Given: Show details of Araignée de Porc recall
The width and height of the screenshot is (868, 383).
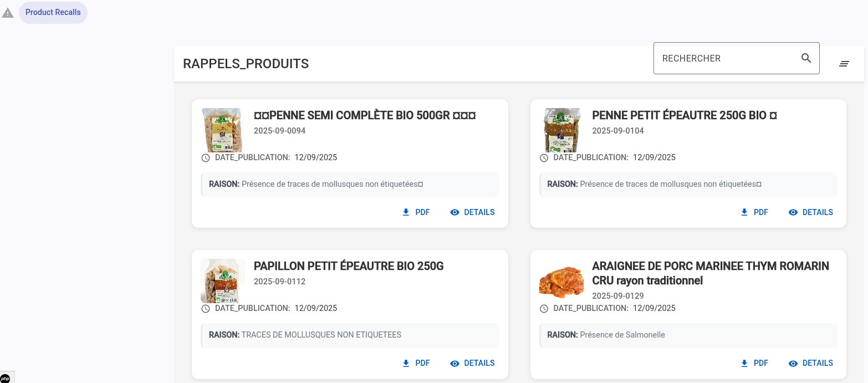Looking at the screenshot, I should tap(810, 363).
